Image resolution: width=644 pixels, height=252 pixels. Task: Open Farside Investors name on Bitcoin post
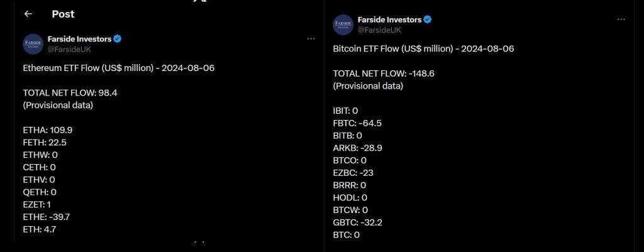pyautogui.click(x=390, y=19)
